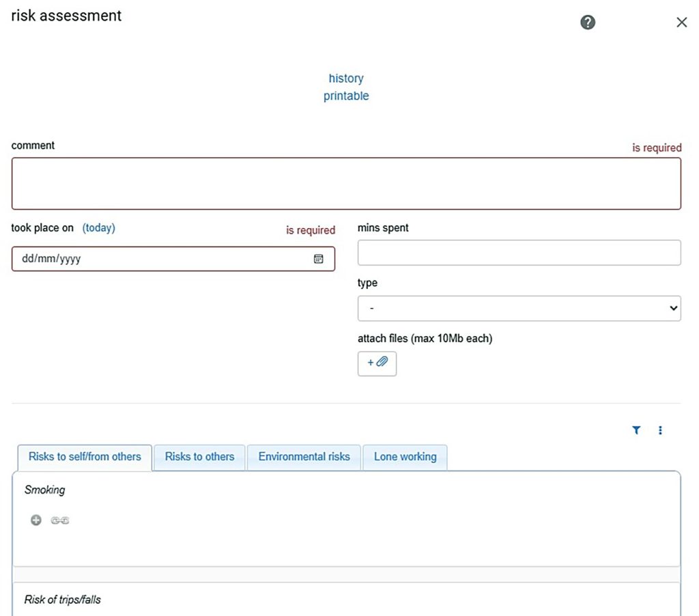The image size is (699, 616).
Task: Select the Risk of trips/falls section
Action: [63, 600]
